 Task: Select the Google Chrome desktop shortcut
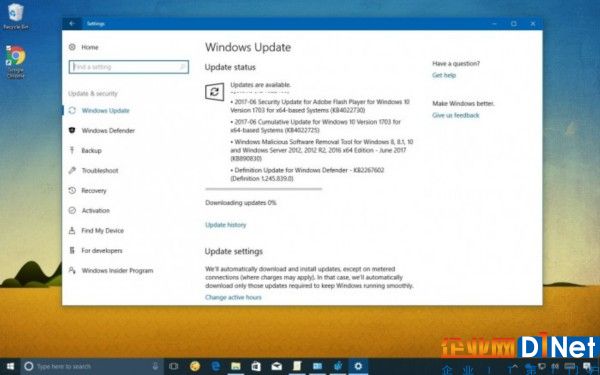[16, 62]
